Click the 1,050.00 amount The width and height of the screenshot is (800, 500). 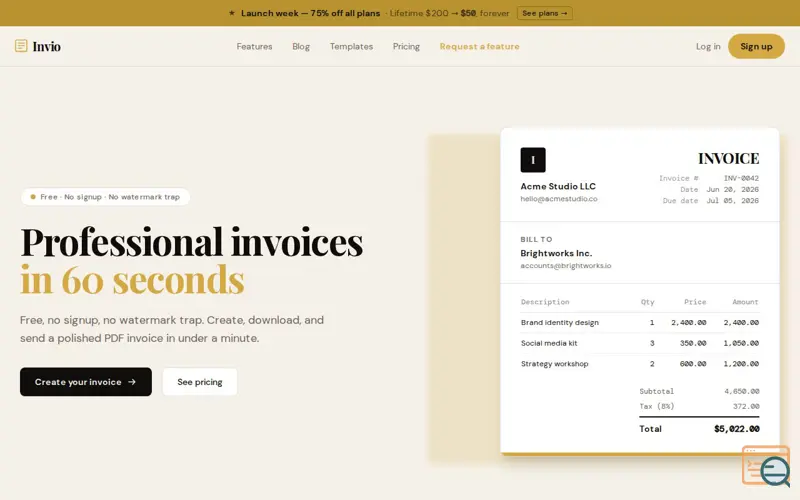tap(741, 343)
